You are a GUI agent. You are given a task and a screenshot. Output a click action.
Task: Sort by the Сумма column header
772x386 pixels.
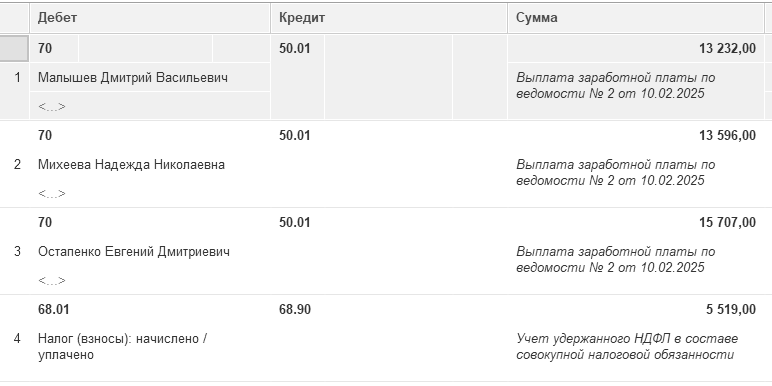(x=636, y=18)
